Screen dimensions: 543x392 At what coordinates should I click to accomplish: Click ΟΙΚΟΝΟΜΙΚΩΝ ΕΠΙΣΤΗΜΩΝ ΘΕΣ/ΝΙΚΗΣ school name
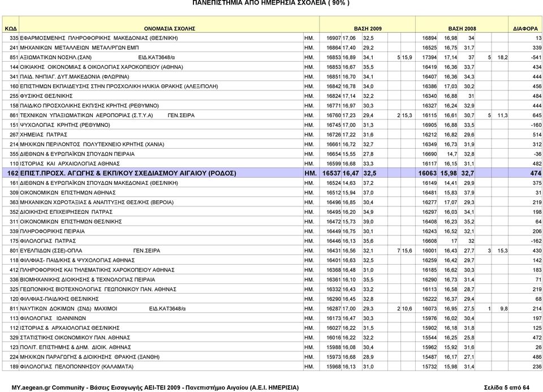coord(71,222)
